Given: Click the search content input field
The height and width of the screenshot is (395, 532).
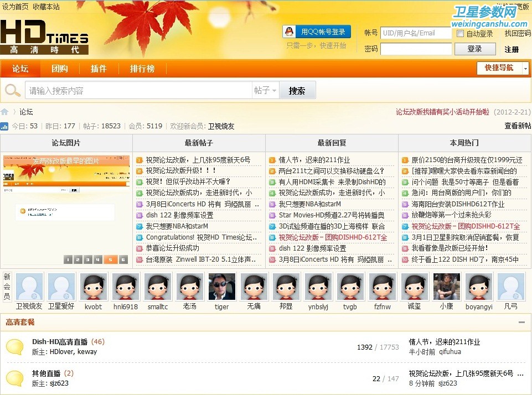Looking at the screenshot, I should (x=138, y=91).
